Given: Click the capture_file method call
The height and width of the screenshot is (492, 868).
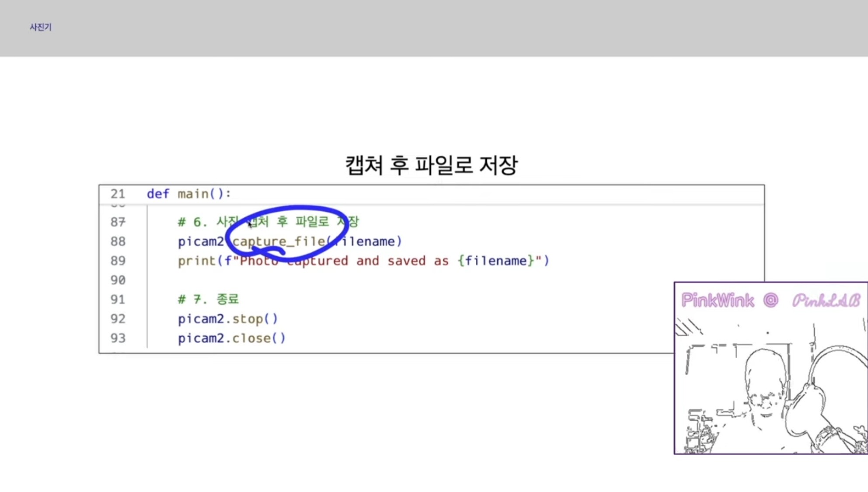Looking at the screenshot, I should (x=279, y=241).
